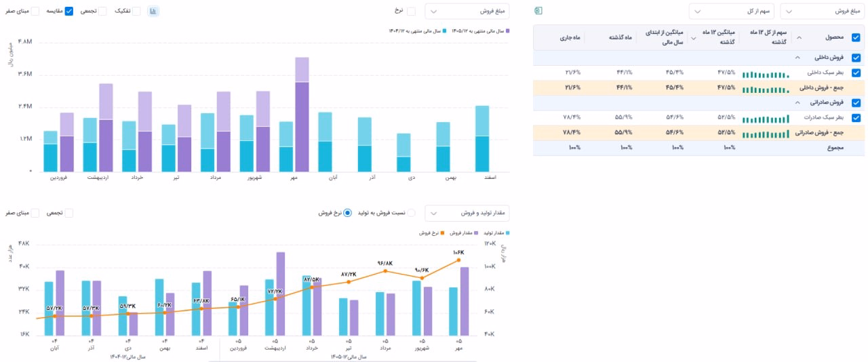Click the purple اردیبهشت bar in production chart
This screenshot has width=868, height=362.
click(280, 294)
